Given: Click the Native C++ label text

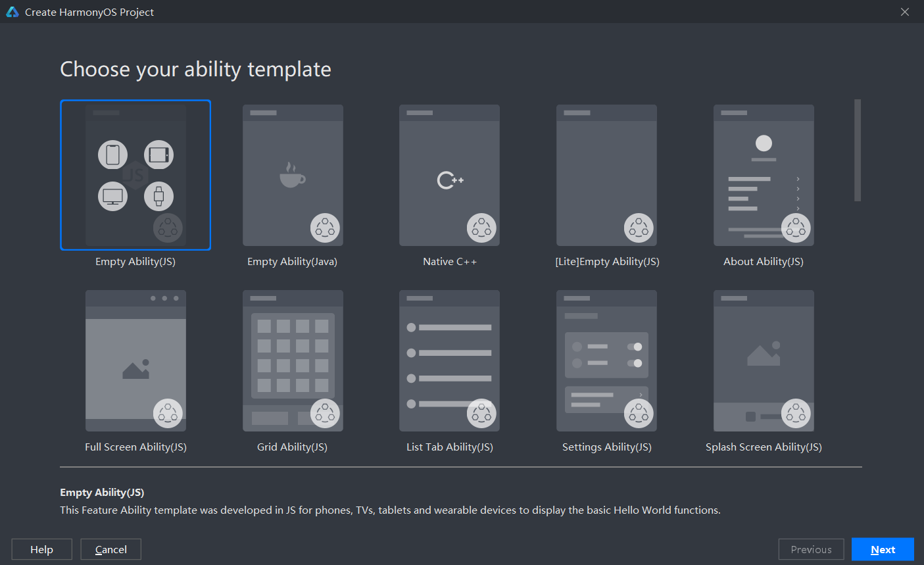Looking at the screenshot, I should tap(450, 262).
